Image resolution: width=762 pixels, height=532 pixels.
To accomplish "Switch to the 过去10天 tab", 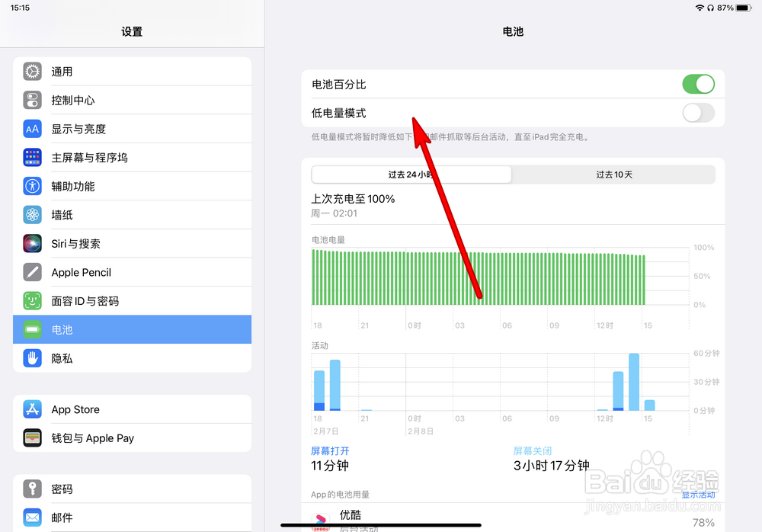I will [x=613, y=175].
